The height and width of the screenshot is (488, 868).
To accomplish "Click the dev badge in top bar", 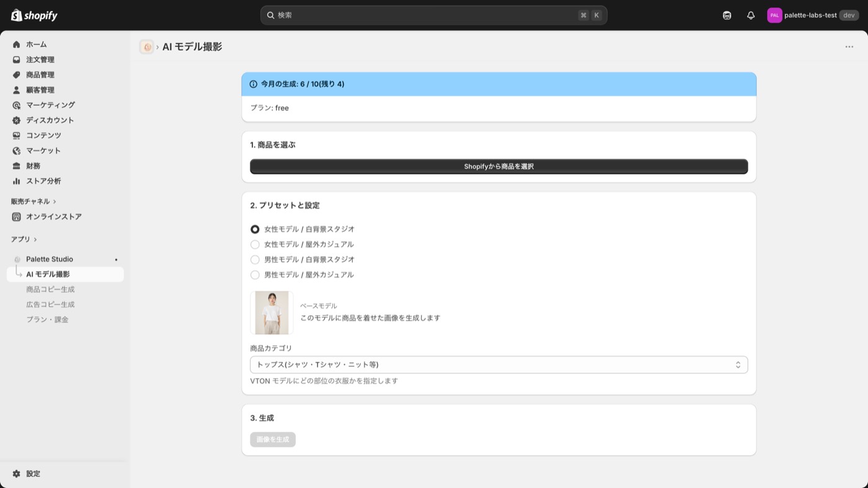I will pos(849,16).
